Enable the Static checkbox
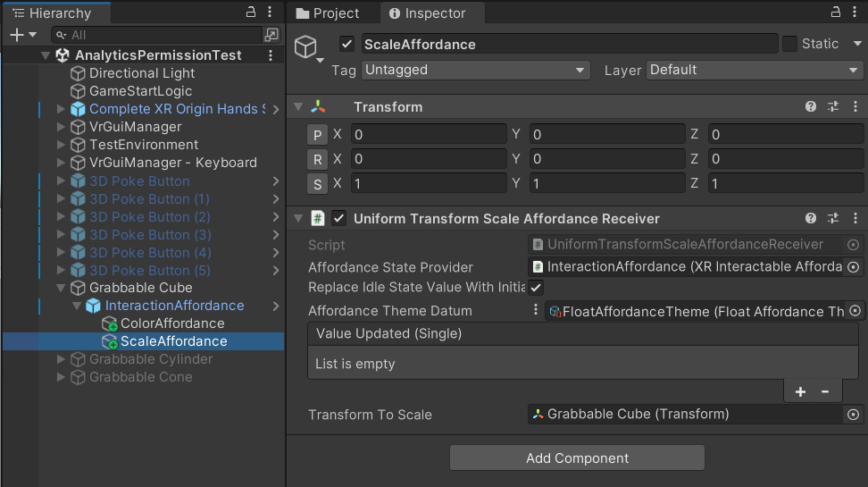This screenshot has width=868, height=487. [789, 44]
